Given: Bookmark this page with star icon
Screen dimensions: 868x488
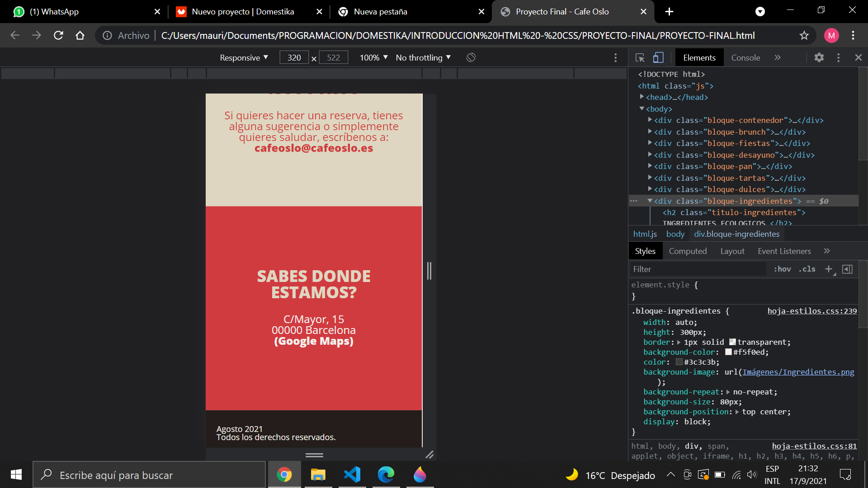Looking at the screenshot, I should [x=804, y=35].
